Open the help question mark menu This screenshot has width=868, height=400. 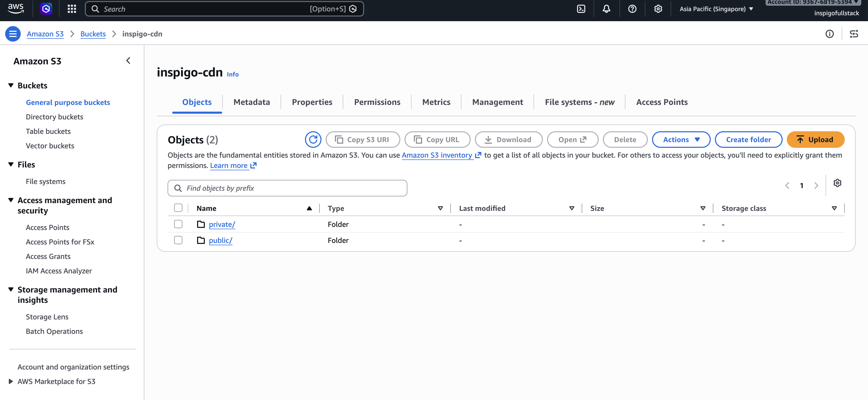click(x=632, y=9)
